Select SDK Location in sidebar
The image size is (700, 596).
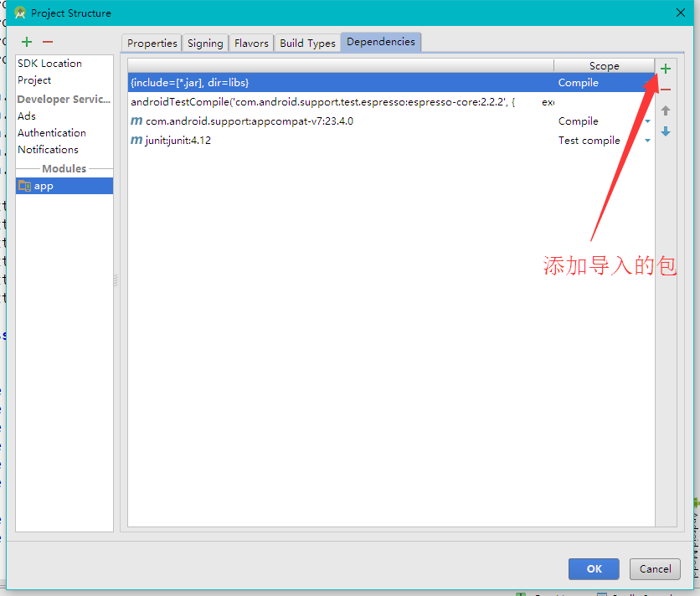coord(64,64)
